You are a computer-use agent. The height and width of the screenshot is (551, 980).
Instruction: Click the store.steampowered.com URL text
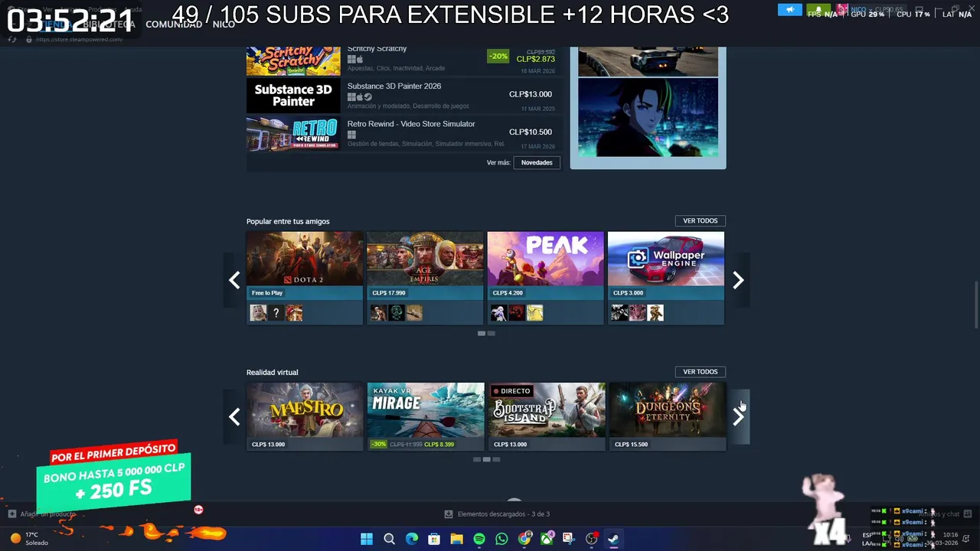click(x=80, y=40)
